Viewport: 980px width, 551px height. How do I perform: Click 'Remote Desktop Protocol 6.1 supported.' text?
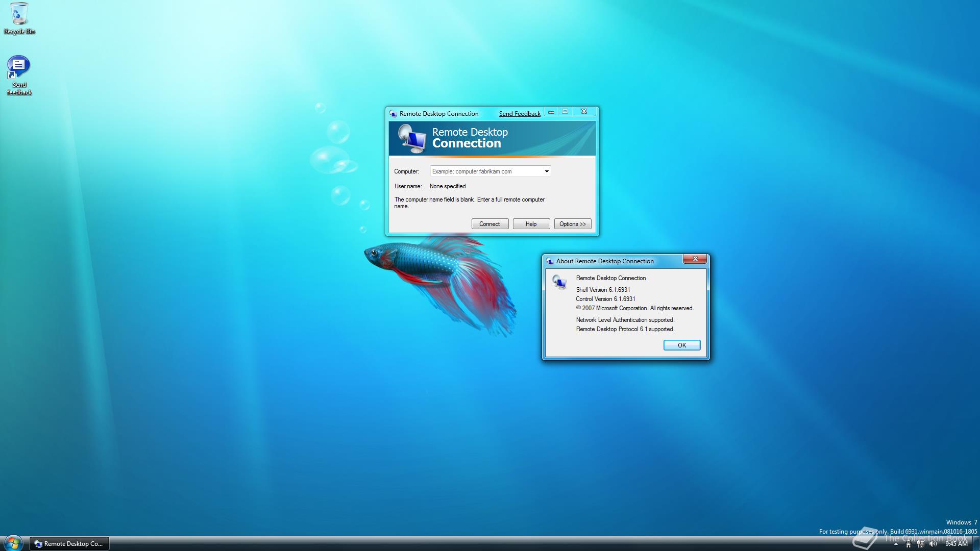pos(625,329)
